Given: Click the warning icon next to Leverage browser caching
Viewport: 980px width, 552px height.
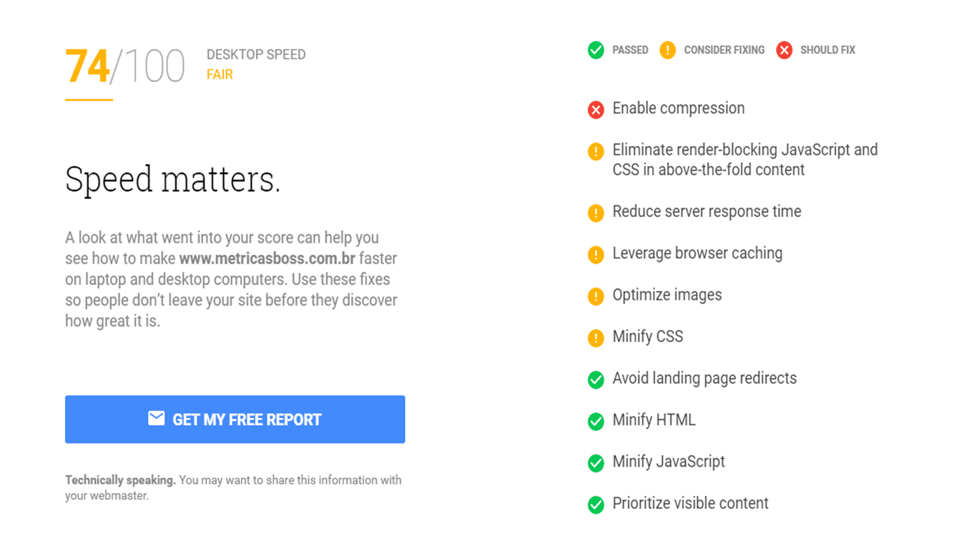Looking at the screenshot, I should pos(596,254).
